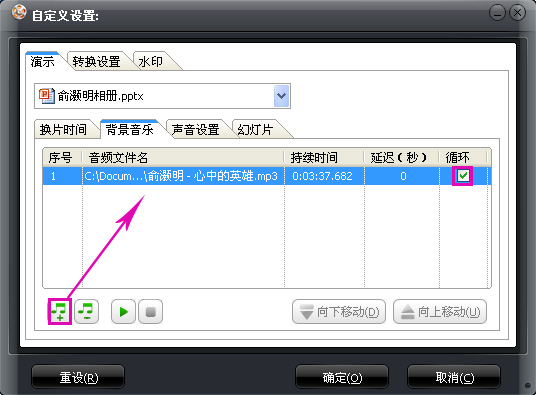Screen dimensions: 536x395
Task: Click the PowerPoint file icon
Action: 46,96
